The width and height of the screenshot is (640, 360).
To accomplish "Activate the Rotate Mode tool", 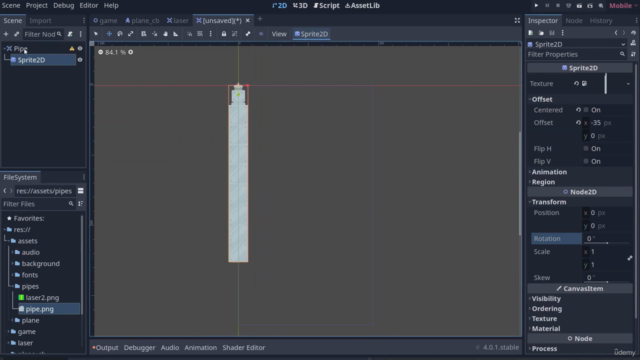I will (x=120, y=34).
